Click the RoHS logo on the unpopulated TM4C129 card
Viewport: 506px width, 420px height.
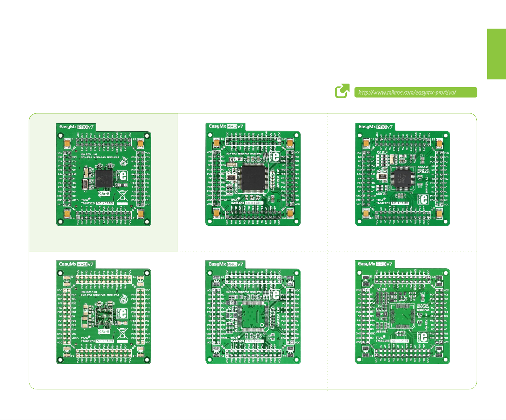coord(104,331)
